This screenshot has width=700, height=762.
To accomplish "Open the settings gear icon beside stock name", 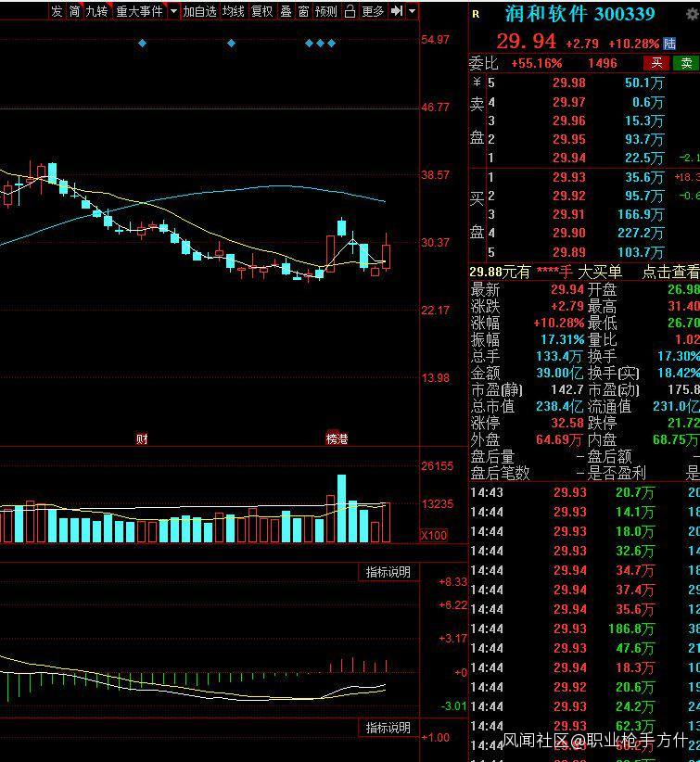I will coord(693,15).
